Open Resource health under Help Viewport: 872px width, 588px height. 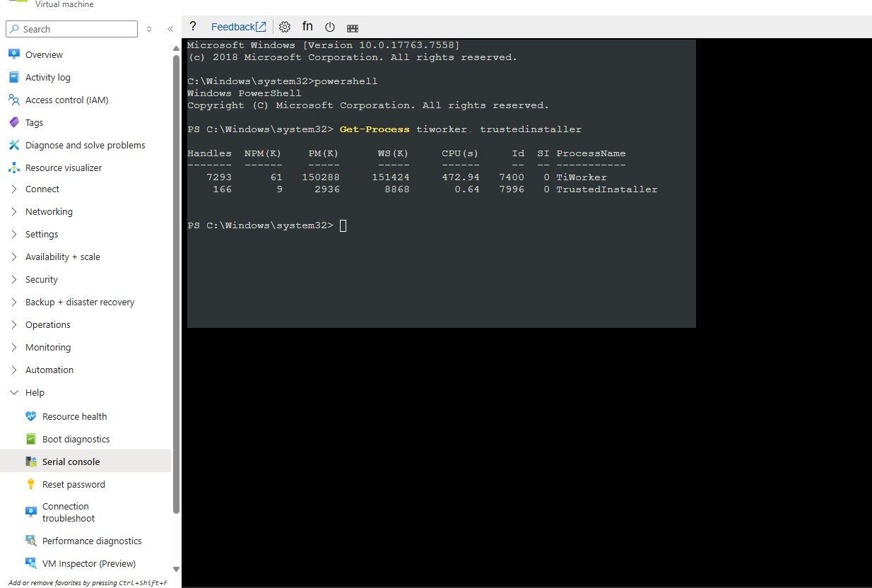pos(75,416)
